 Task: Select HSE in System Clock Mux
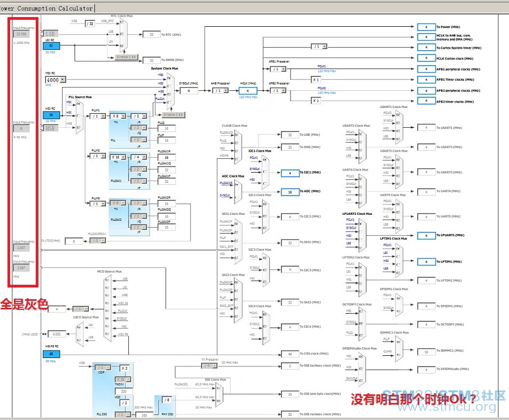coord(169,94)
